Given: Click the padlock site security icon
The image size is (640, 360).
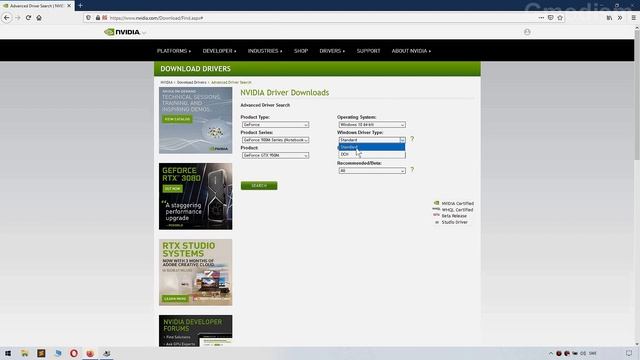Looking at the screenshot, I should [98, 18].
